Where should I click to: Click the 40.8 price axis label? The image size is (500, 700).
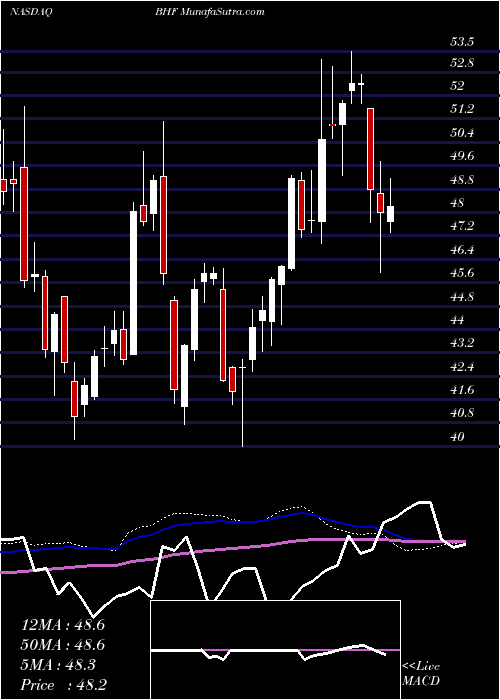point(462,413)
